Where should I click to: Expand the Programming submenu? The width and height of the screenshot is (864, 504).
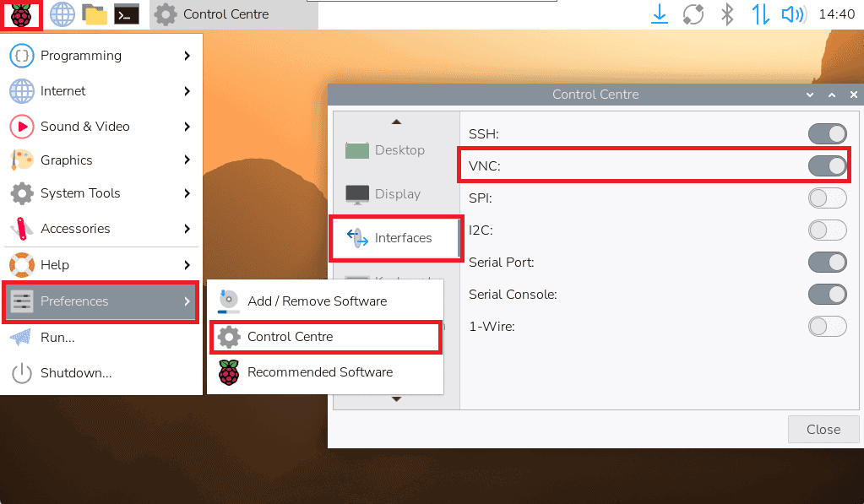click(101, 56)
